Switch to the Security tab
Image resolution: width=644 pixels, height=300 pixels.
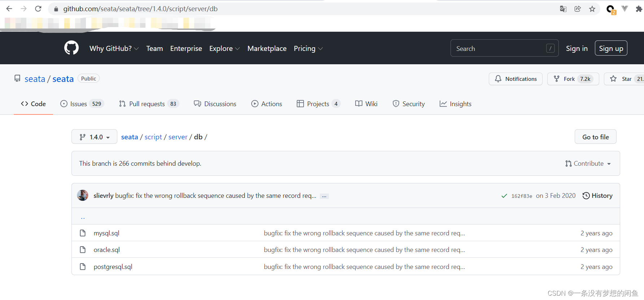click(409, 104)
